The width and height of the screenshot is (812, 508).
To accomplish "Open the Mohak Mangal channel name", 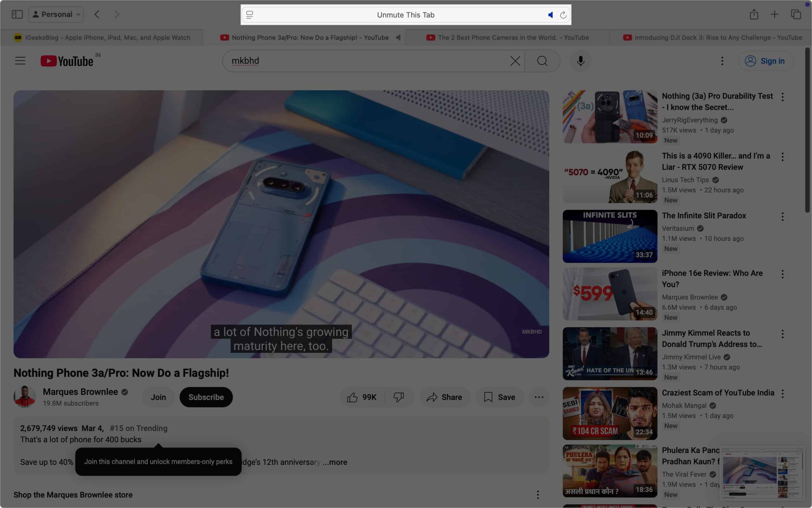I will point(684,406).
